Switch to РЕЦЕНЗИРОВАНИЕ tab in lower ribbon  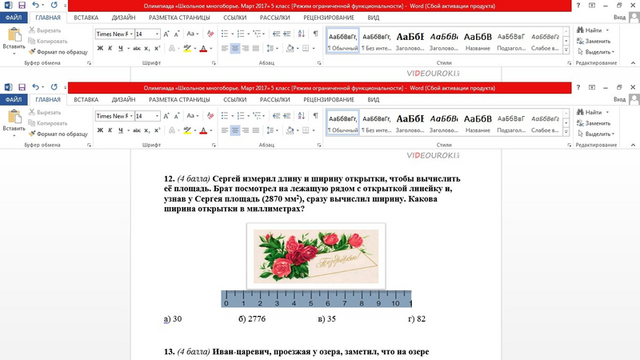click(329, 100)
